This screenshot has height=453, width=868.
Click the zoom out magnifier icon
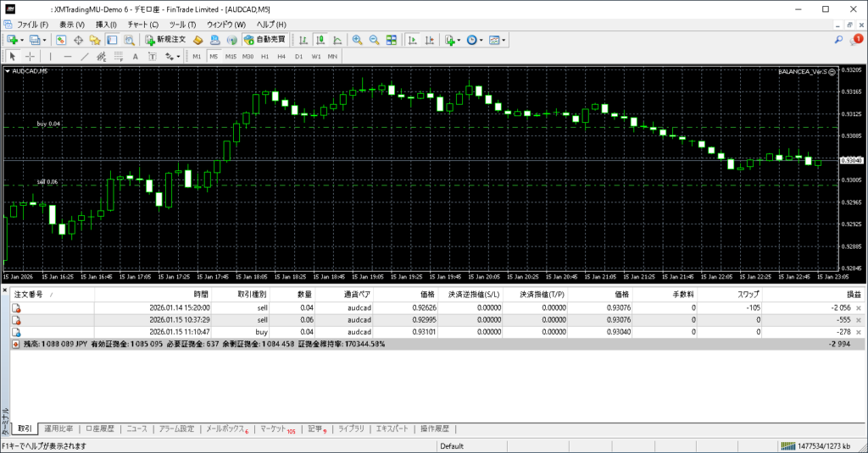(374, 40)
